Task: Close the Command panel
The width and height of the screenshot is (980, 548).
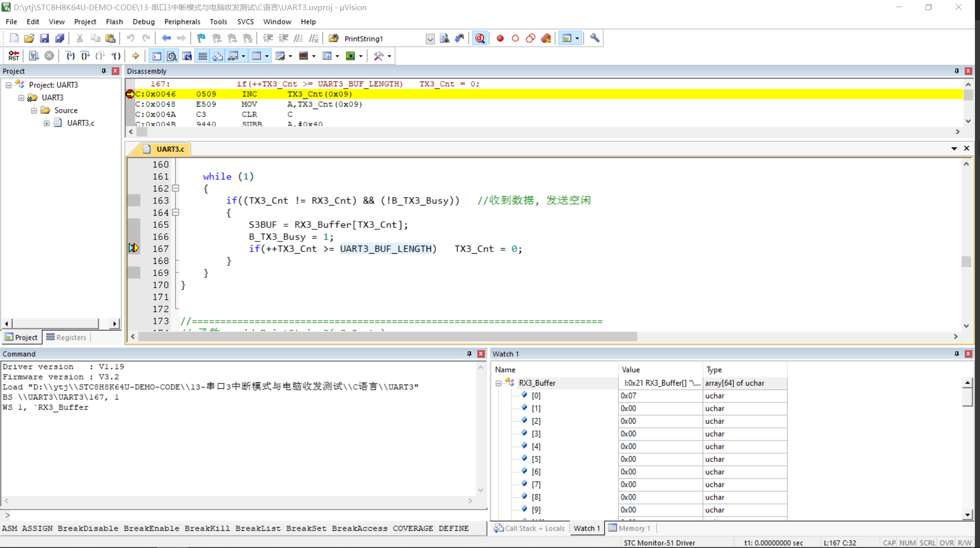Action: point(481,354)
